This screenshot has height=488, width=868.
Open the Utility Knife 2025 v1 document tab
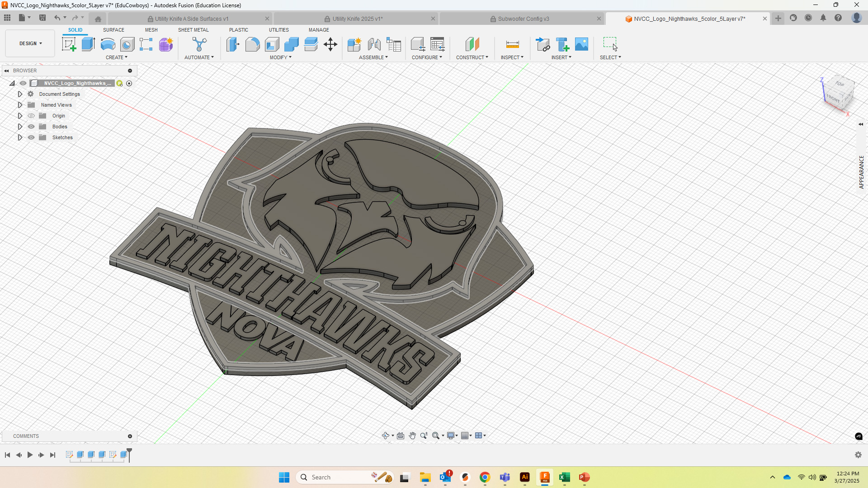coord(357,19)
